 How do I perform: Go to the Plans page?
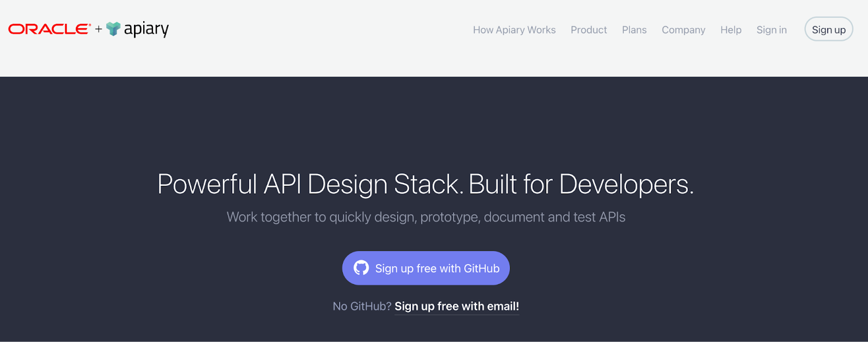click(634, 30)
